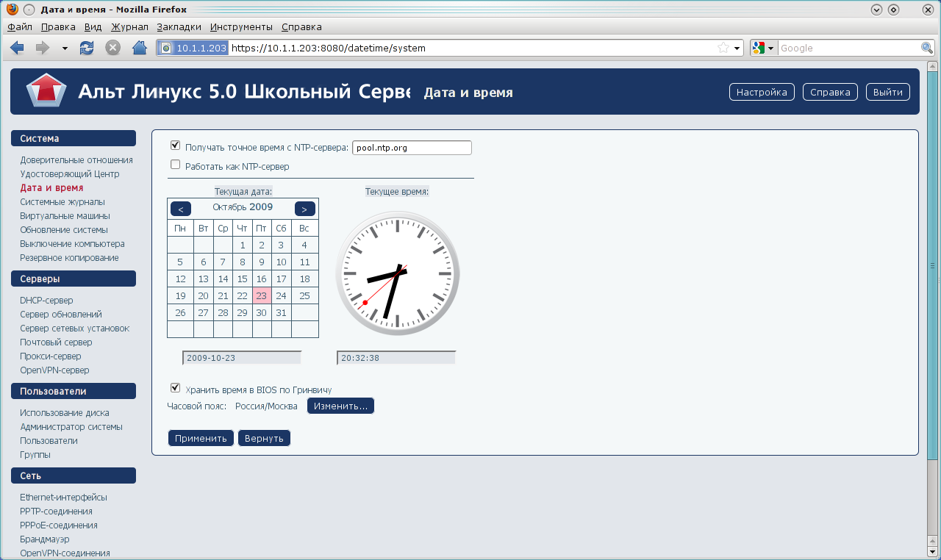The height and width of the screenshot is (560, 941).
Task: Click the Изменить... timezone button
Action: (340, 406)
